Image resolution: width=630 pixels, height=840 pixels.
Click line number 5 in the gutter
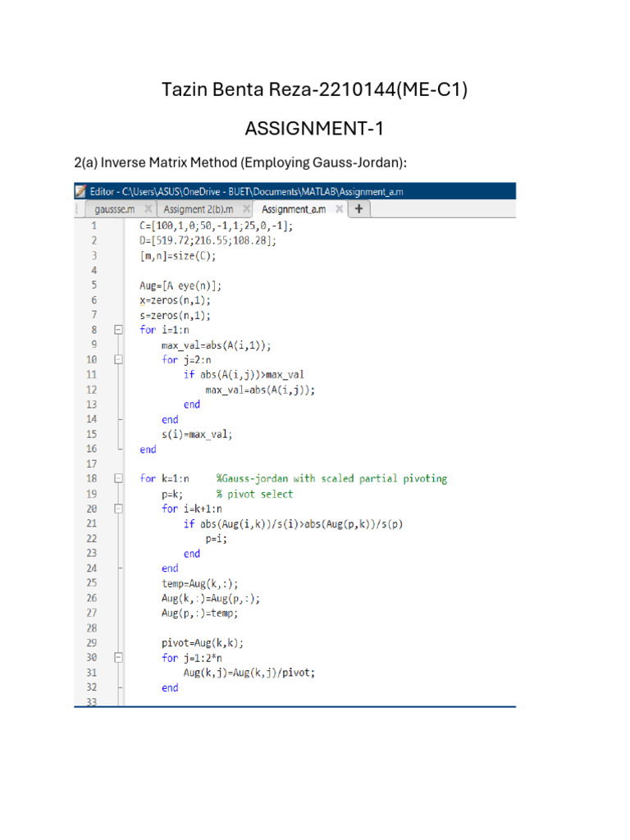click(94, 285)
